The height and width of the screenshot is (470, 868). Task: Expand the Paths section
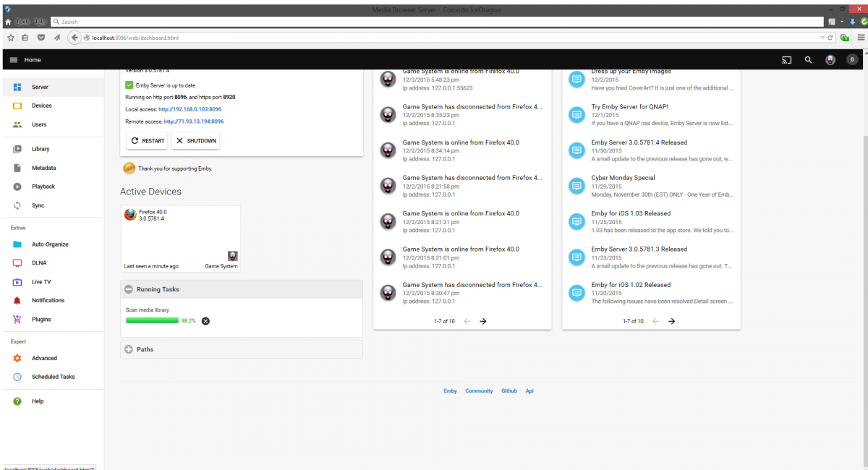[242, 349]
